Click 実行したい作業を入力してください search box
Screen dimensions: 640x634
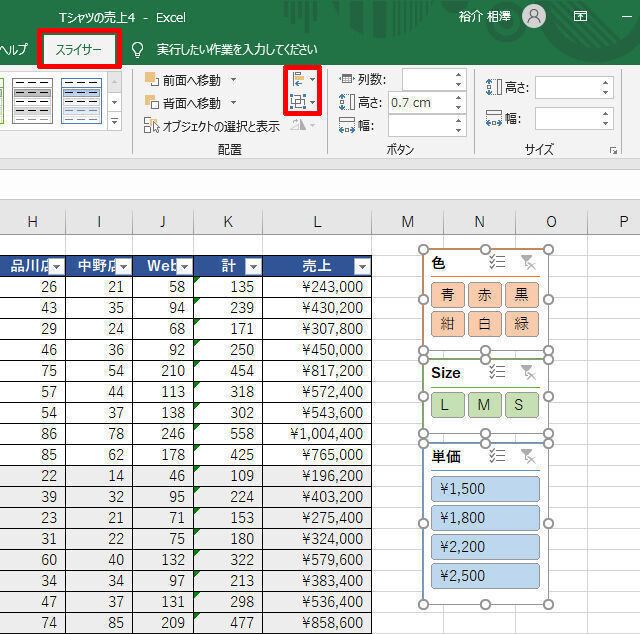(237, 49)
